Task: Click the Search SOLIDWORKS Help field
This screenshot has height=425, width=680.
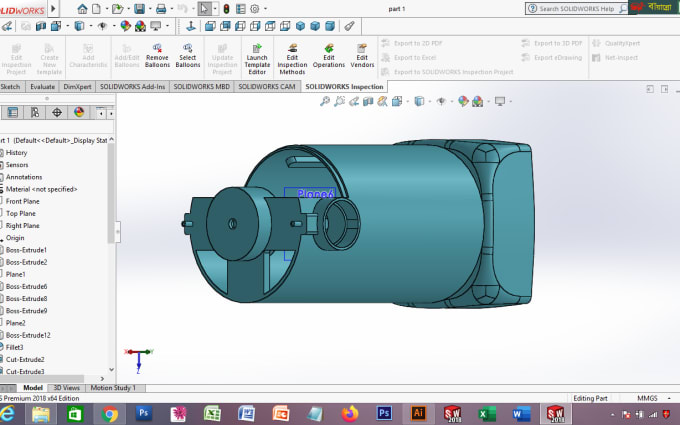Action: click(x=577, y=9)
